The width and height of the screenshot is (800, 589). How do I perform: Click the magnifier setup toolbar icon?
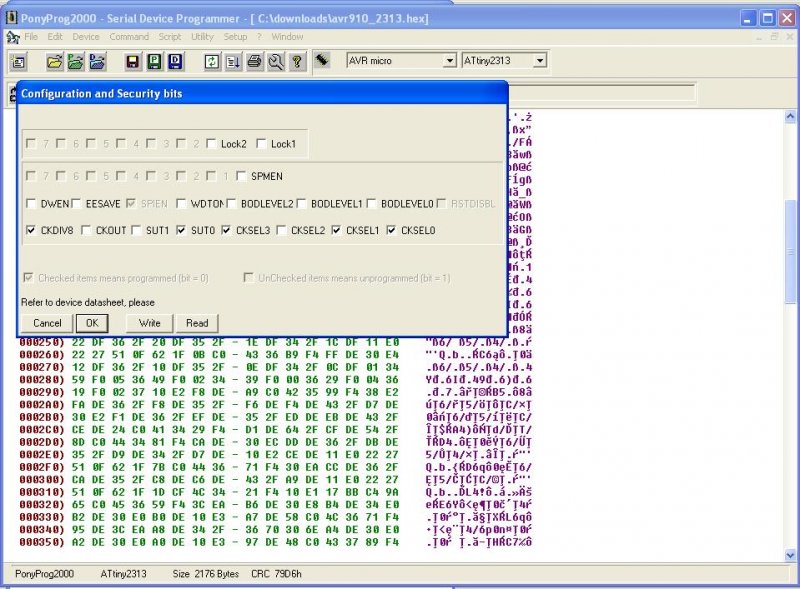(x=276, y=62)
